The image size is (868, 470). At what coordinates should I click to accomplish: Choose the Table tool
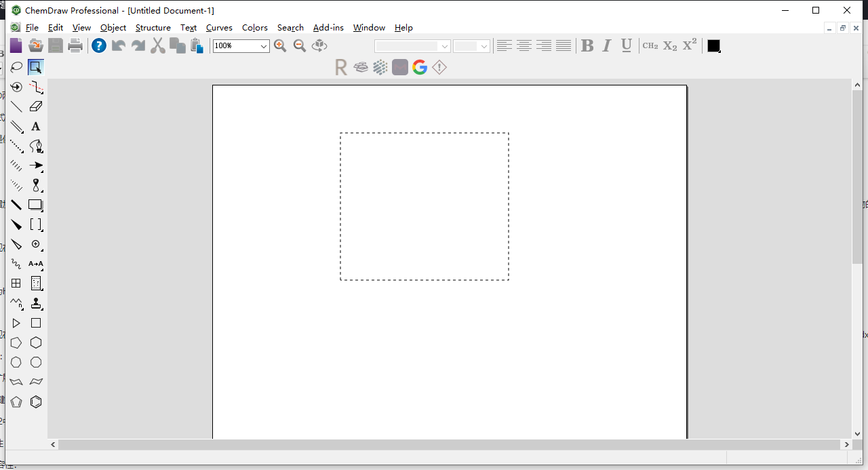pos(16,283)
